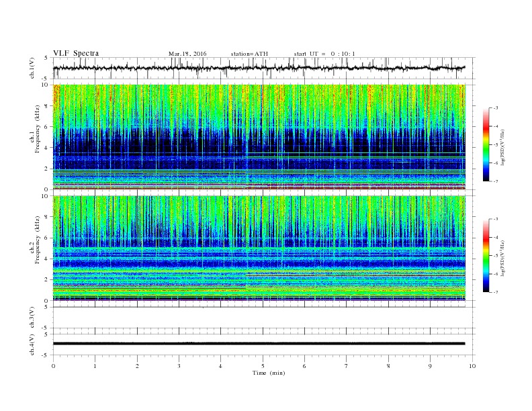Screen dimensions: 532x411
Task: Click time axis tick label "3"
Action: coord(179,366)
